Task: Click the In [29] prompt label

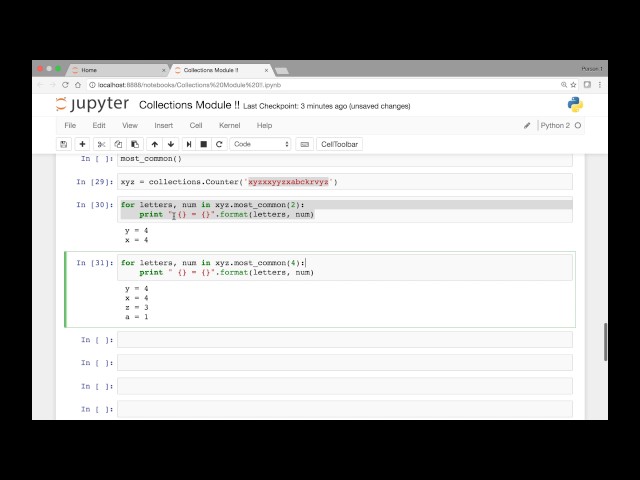Action: (x=95, y=182)
